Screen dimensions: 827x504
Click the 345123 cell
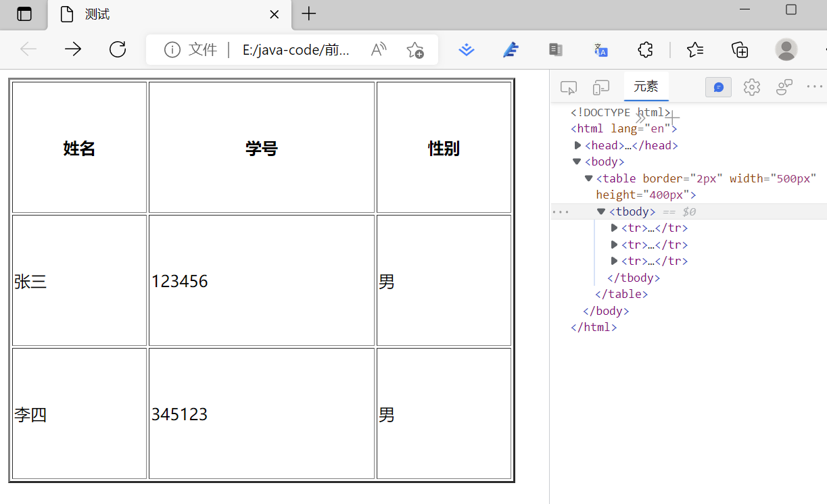pos(262,413)
